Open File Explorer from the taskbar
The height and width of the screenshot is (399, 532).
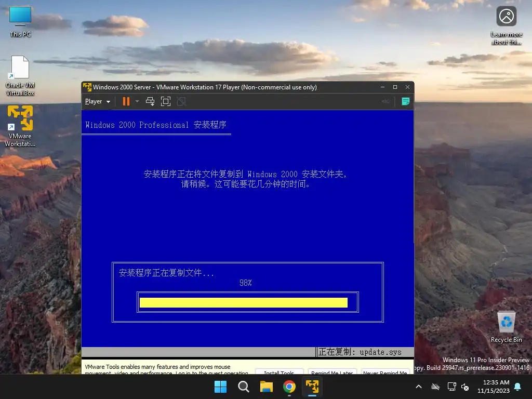point(267,387)
